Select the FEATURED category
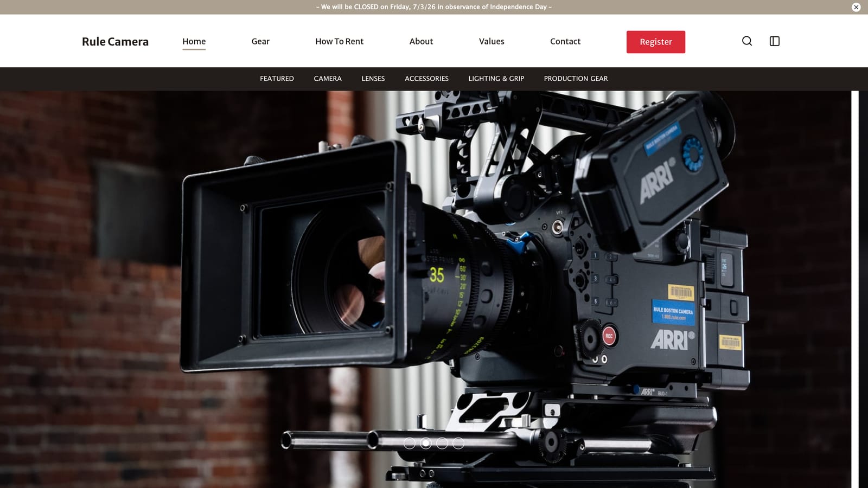Image resolution: width=868 pixels, height=488 pixels. click(277, 79)
